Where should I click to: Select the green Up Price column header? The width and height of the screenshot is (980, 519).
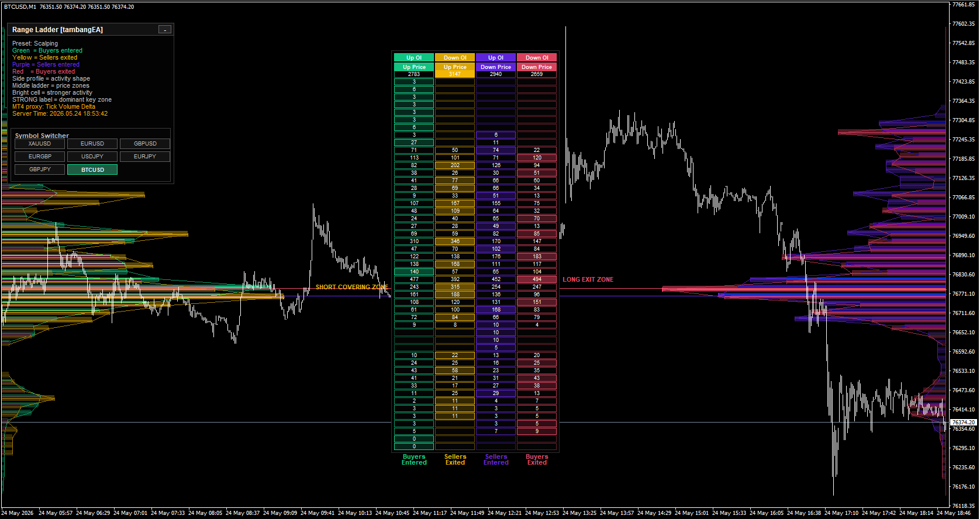(414, 67)
